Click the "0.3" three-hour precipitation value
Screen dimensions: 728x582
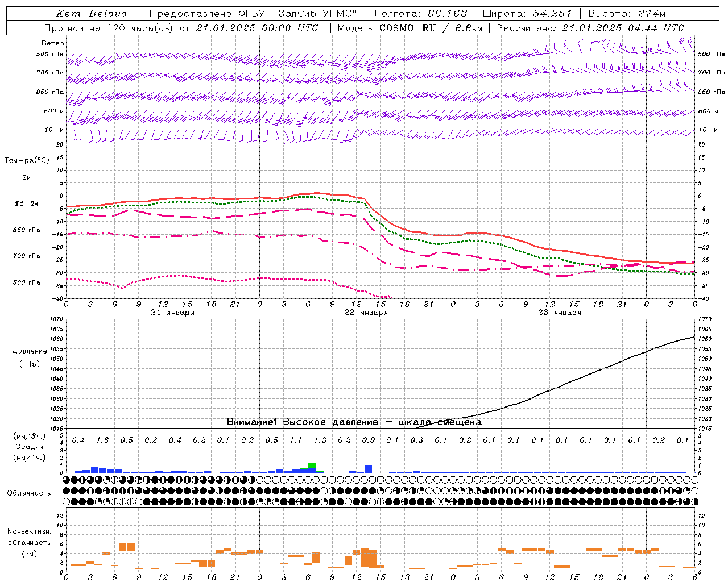point(417,440)
